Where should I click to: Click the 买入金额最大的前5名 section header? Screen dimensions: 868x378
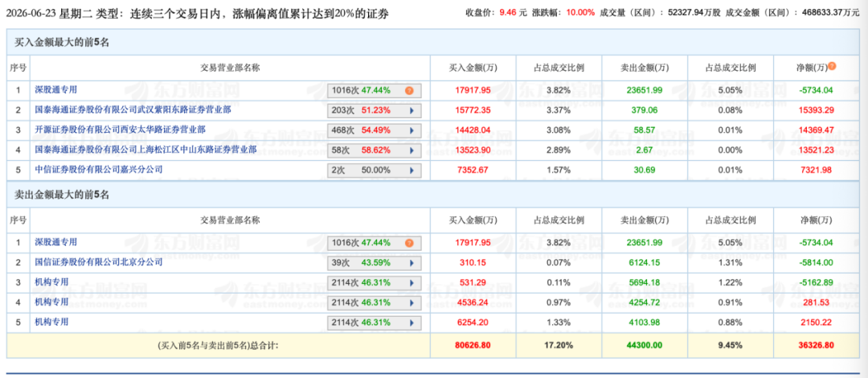click(x=62, y=43)
